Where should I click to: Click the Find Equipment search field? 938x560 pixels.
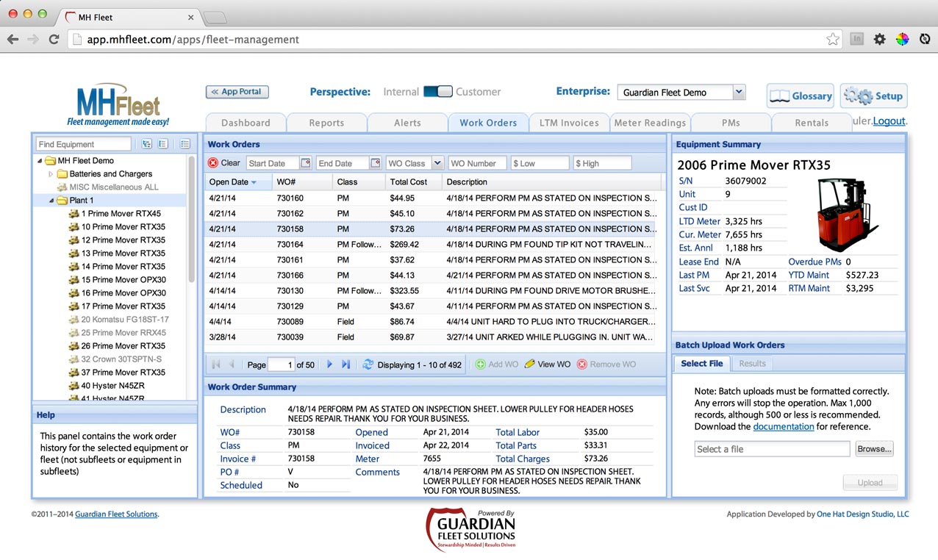click(x=84, y=144)
